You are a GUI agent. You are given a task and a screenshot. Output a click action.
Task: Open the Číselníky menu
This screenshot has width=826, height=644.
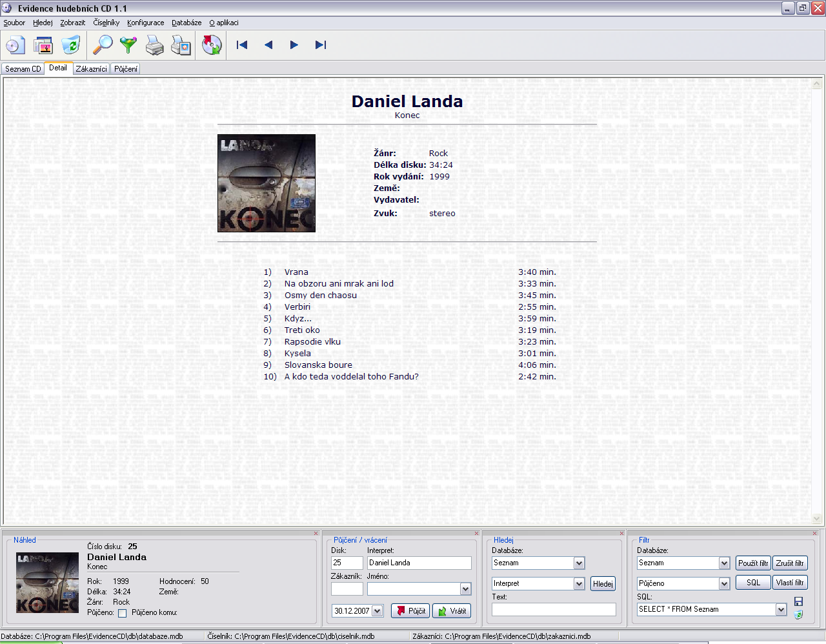[106, 23]
